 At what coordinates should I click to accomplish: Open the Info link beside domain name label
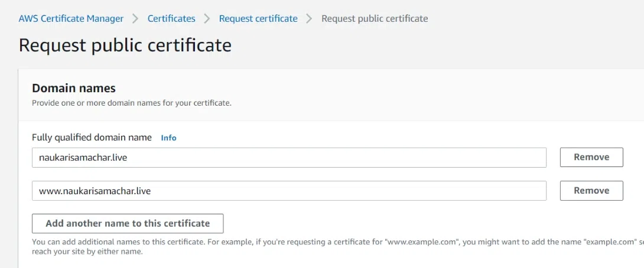pyautogui.click(x=169, y=138)
